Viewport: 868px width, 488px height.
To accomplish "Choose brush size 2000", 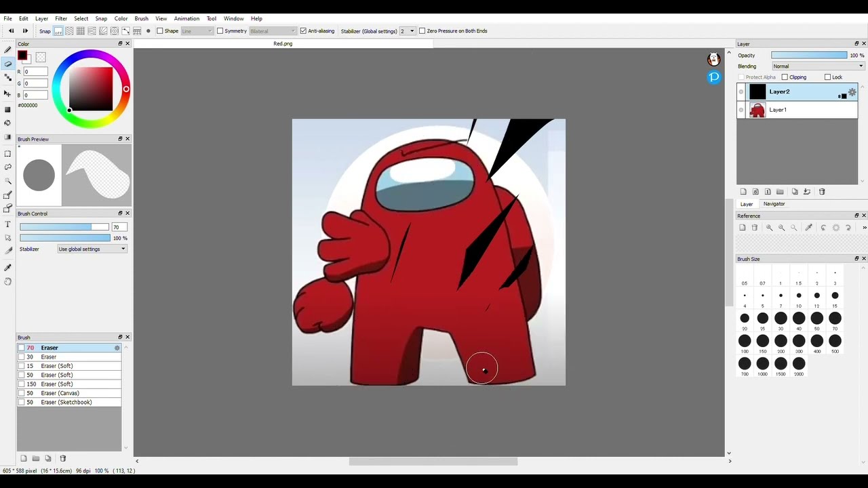I will tap(799, 364).
